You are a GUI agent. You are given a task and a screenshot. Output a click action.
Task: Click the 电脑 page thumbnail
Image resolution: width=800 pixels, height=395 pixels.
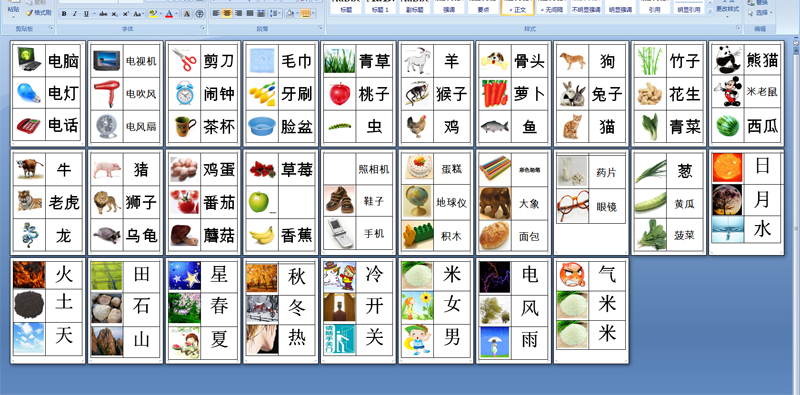click(x=48, y=94)
